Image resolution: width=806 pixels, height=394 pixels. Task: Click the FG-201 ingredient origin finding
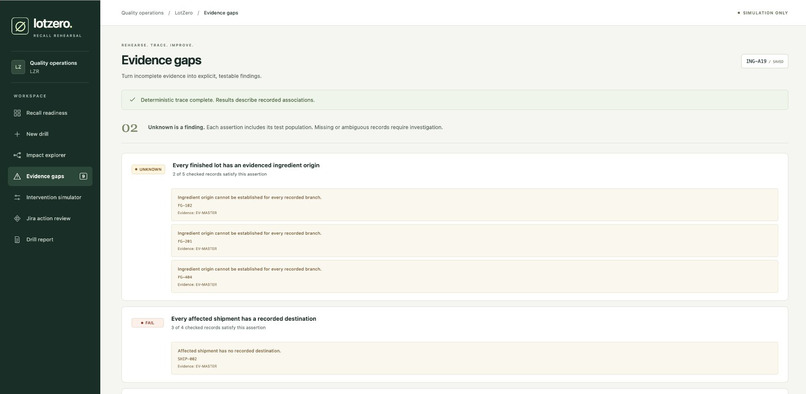point(474,241)
